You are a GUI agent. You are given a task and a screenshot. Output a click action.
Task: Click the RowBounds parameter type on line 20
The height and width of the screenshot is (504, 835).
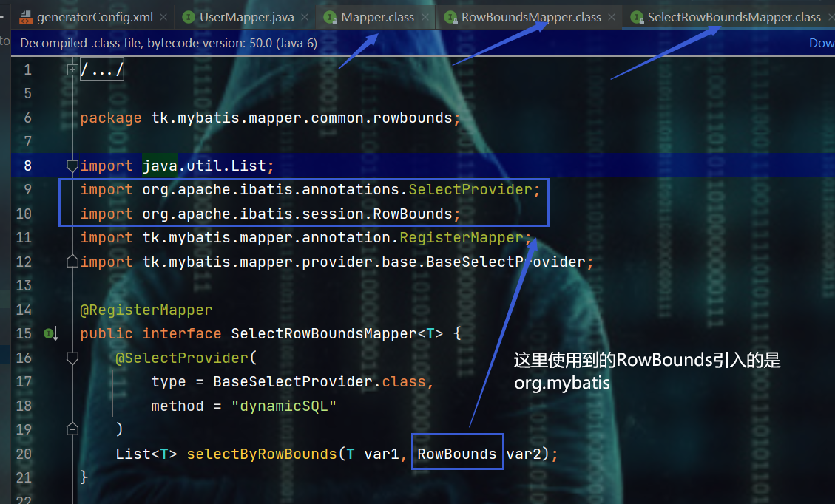(457, 454)
